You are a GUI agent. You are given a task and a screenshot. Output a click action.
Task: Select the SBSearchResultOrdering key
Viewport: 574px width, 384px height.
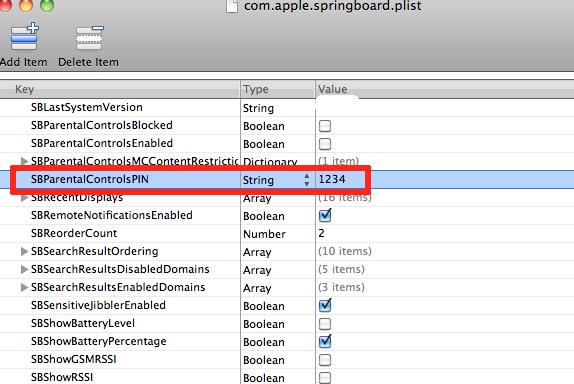[94, 251]
